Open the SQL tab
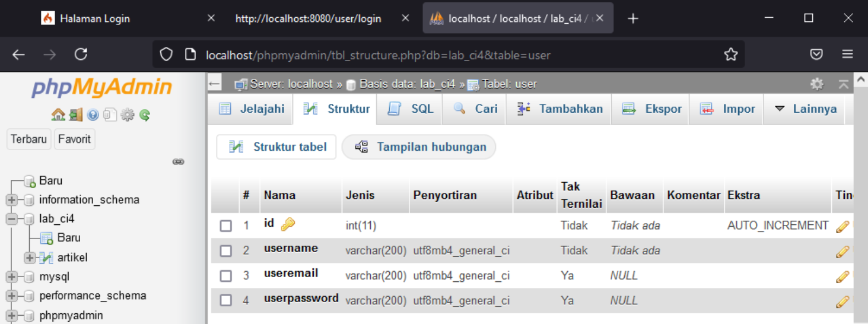The height and width of the screenshot is (324, 868). 410,109
